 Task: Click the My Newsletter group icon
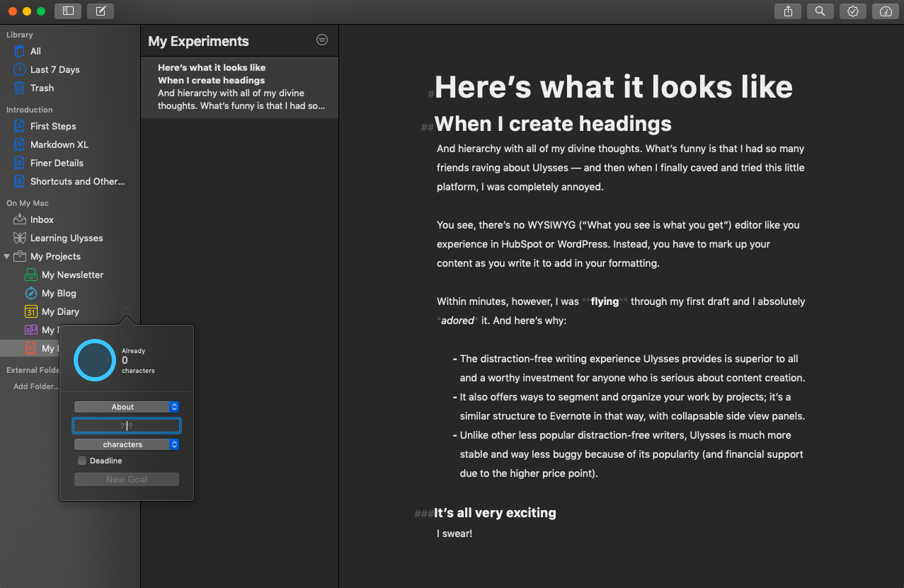coord(30,275)
